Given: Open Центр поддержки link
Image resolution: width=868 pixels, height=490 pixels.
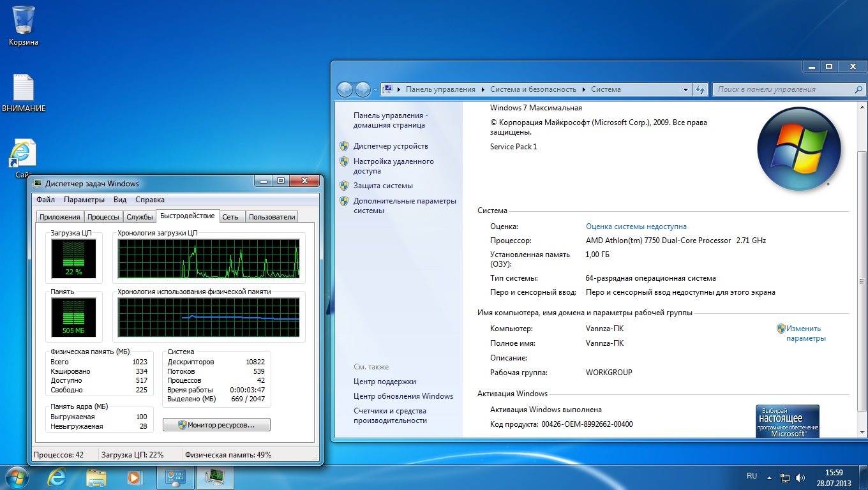Looking at the screenshot, I should (385, 382).
